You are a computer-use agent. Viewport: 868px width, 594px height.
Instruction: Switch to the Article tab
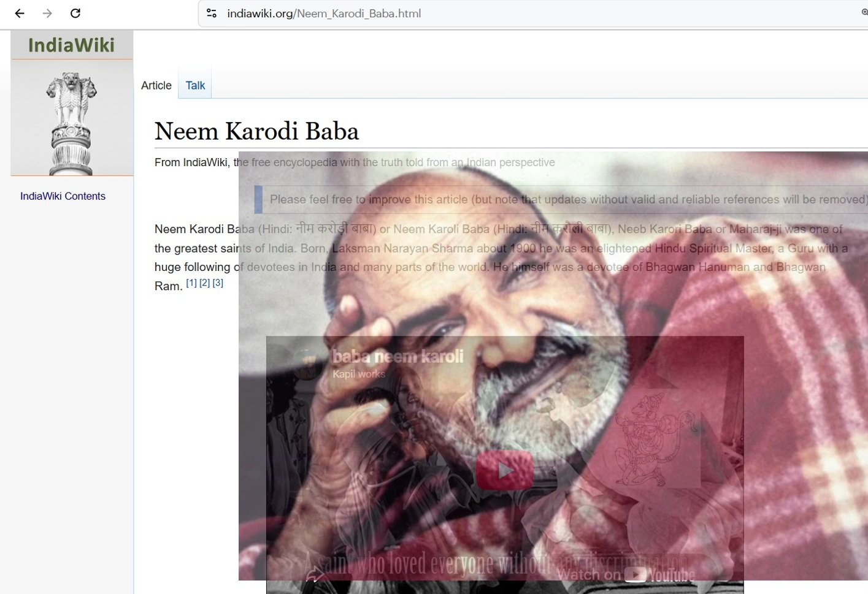coord(156,86)
